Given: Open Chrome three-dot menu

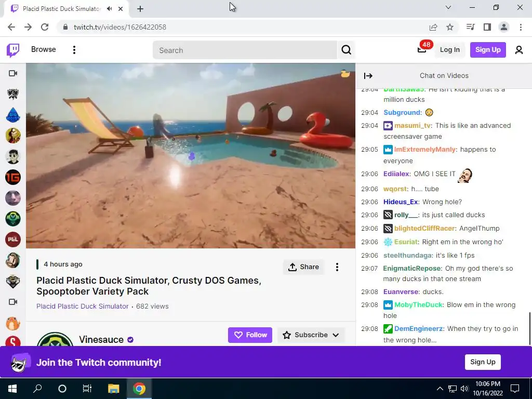Looking at the screenshot, I should 521,27.
